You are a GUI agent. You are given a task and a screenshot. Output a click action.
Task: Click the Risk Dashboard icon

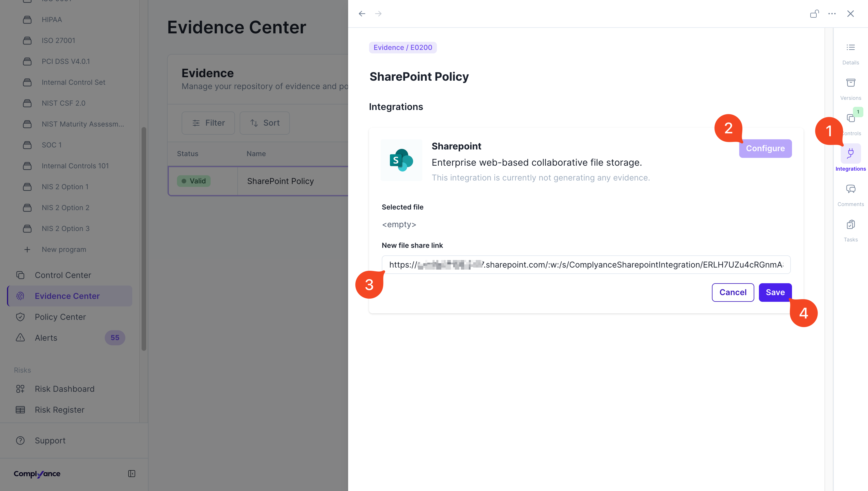point(20,389)
